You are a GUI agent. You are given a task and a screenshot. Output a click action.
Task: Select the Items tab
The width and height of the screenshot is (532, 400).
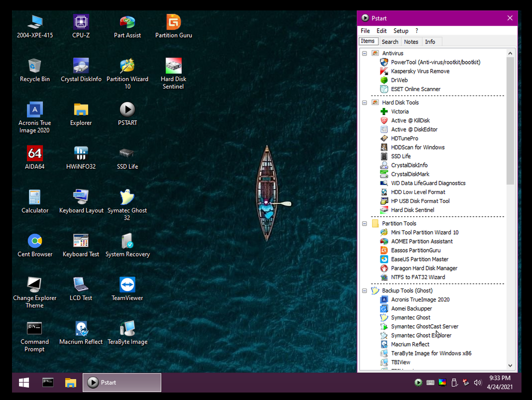tap(368, 41)
